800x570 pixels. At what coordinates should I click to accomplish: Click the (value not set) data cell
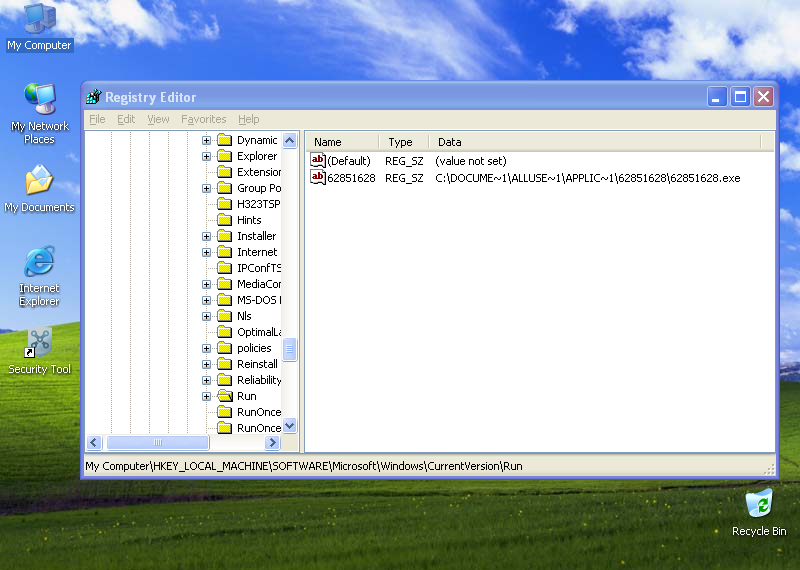(470, 161)
